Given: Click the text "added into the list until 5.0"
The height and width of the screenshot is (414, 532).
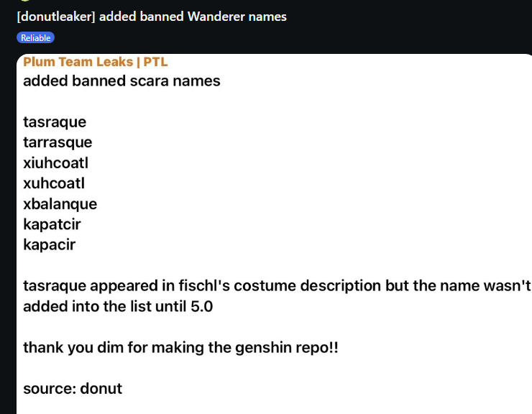Looking at the screenshot, I should [118, 307].
